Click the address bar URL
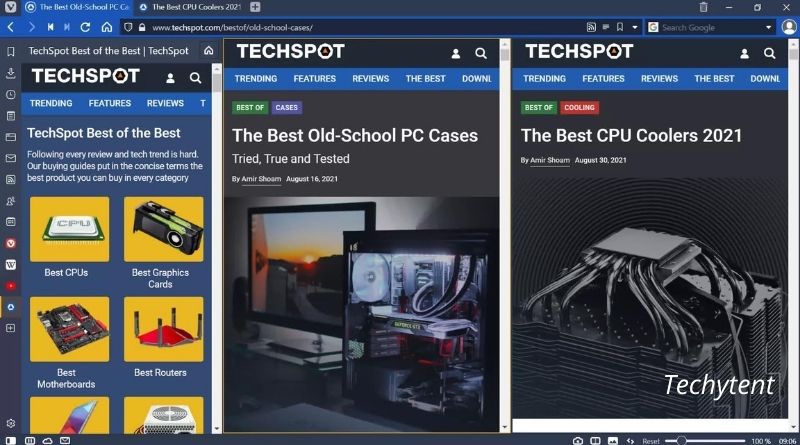The width and height of the screenshot is (800, 445). 232,28
